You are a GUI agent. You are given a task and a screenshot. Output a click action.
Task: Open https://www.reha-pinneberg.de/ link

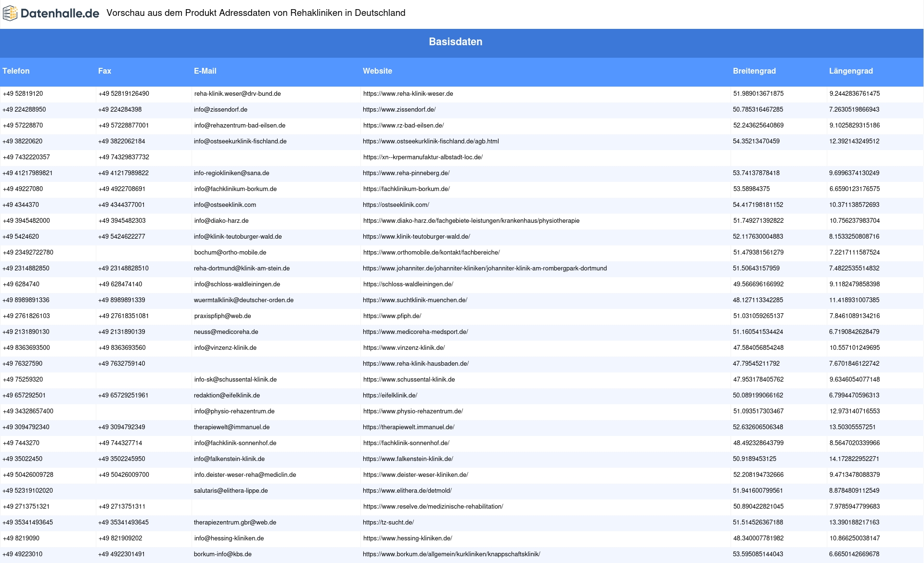pyautogui.click(x=406, y=173)
